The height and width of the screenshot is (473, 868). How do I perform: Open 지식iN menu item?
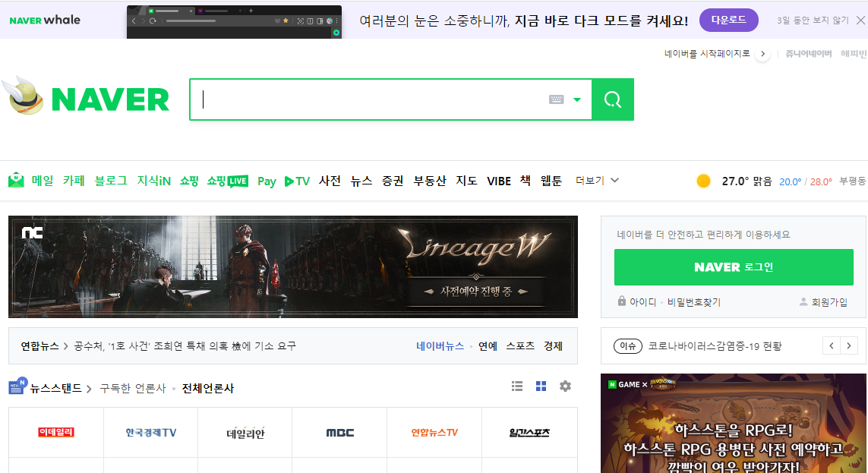tap(154, 181)
